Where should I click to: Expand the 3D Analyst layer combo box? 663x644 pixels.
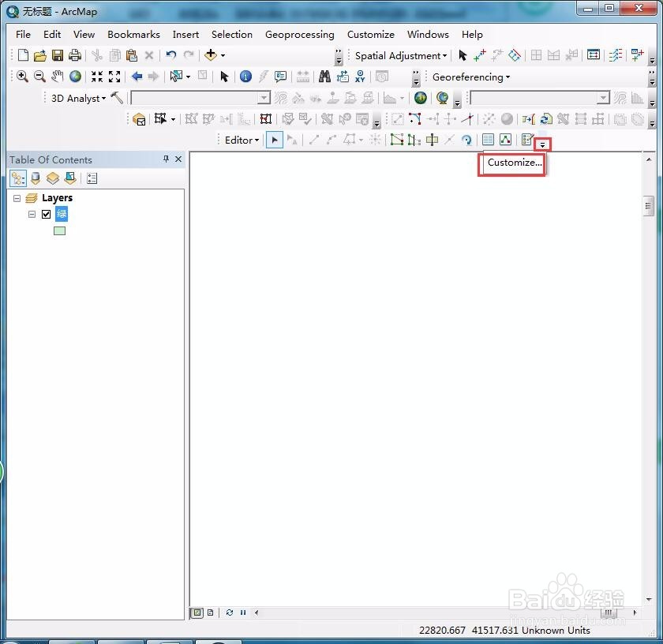click(264, 98)
